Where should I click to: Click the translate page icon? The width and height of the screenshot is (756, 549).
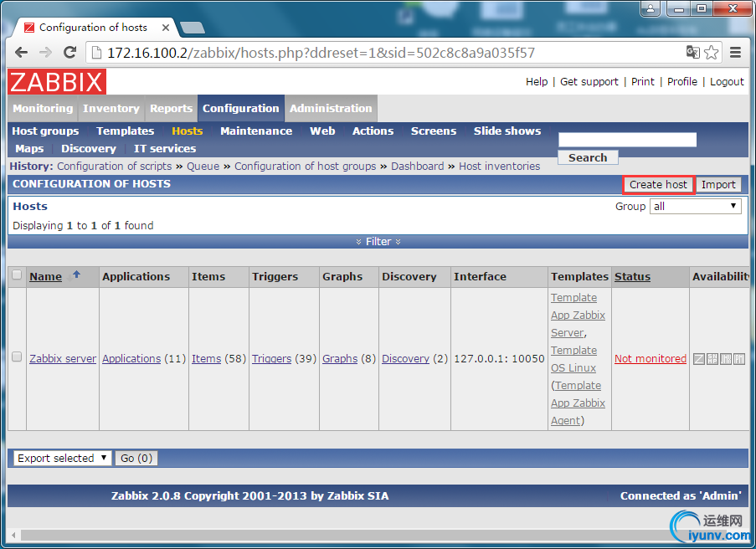click(x=693, y=52)
